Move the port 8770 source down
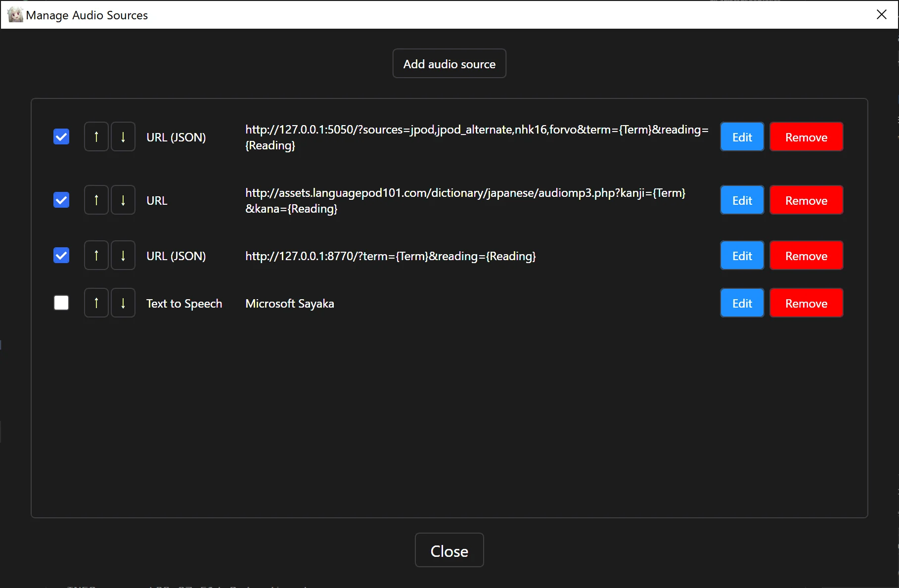Viewport: 899px width, 588px height. pos(123,255)
